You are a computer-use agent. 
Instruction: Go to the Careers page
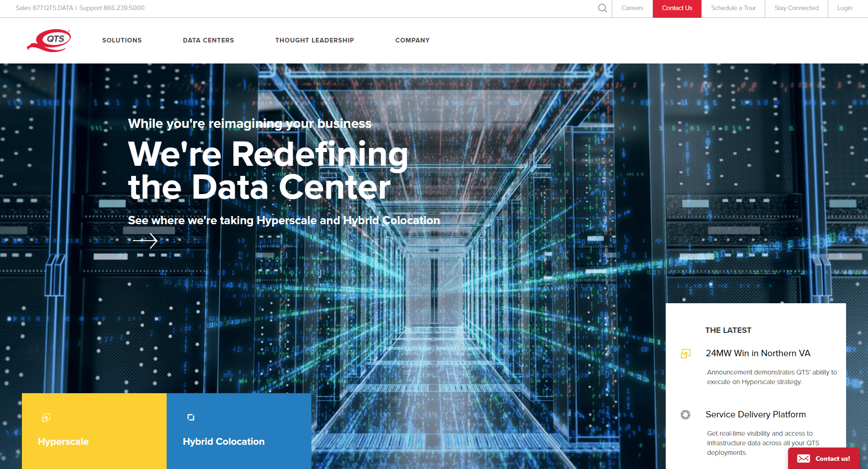coord(632,8)
